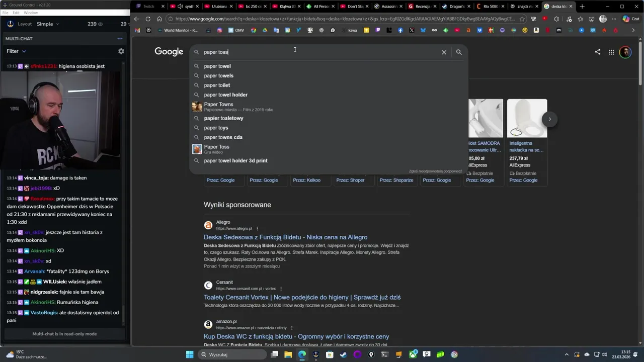This screenshot has height=362, width=644.
Task: Switch to the "Dragon's" browser tab
Action: [456, 7]
